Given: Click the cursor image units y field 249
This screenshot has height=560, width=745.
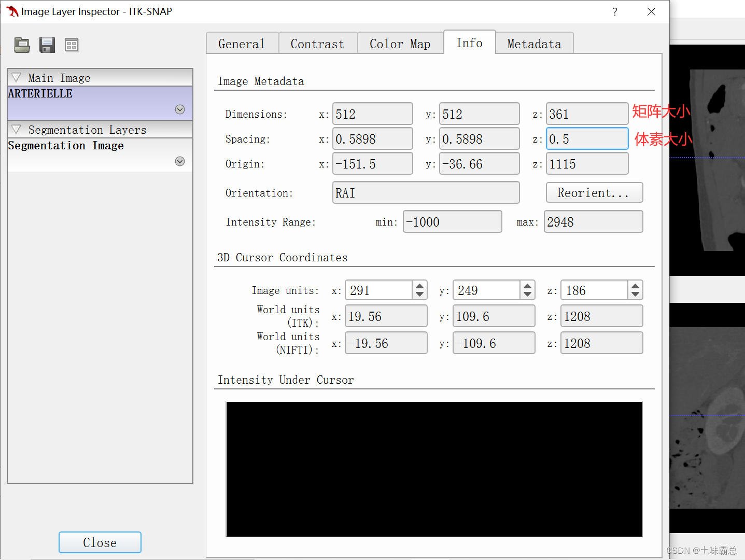Looking at the screenshot, I should coord(487,290).
